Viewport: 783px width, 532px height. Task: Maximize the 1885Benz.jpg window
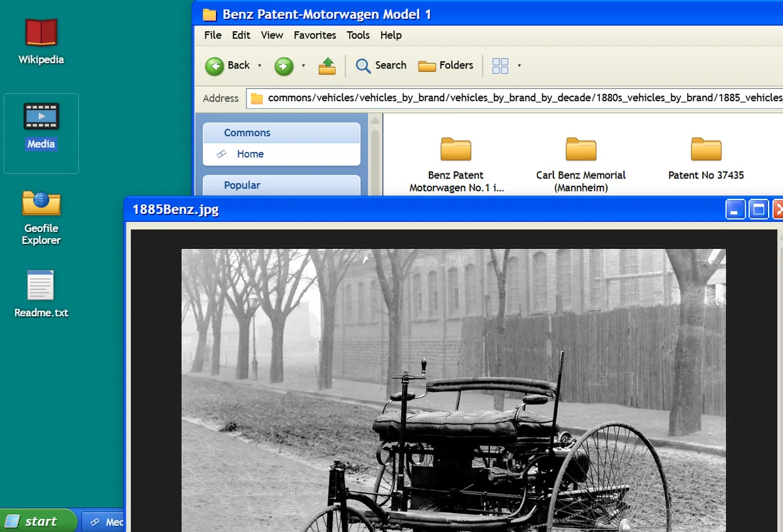pyautogui.click(x=758, y=209)
